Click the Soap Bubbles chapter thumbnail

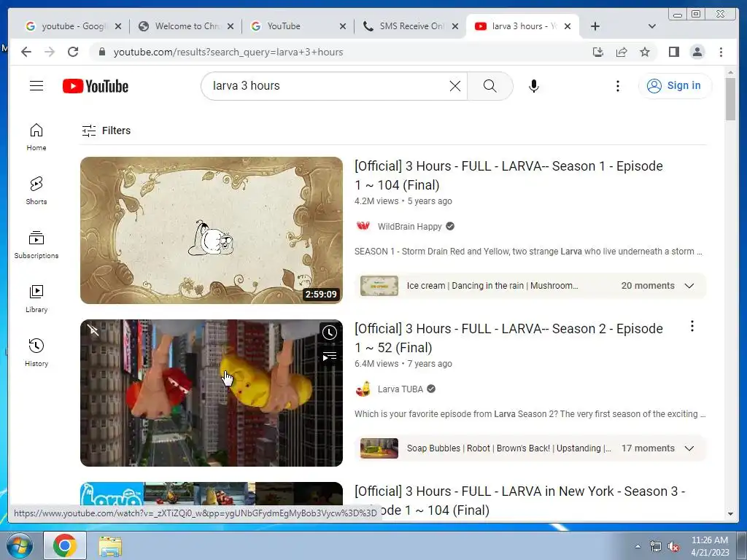(379, 448)
